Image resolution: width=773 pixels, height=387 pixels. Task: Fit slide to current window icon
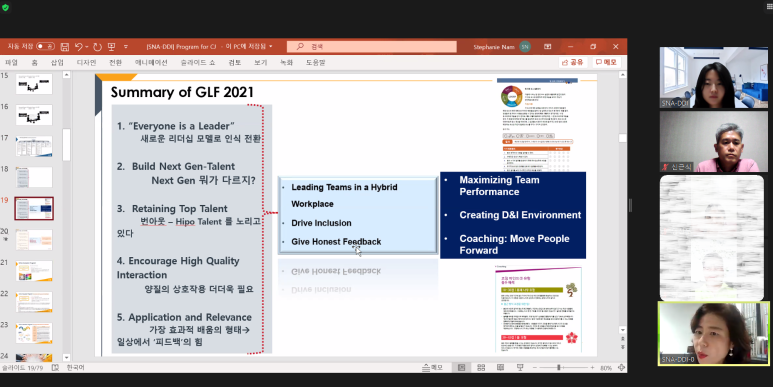point(621,368)
